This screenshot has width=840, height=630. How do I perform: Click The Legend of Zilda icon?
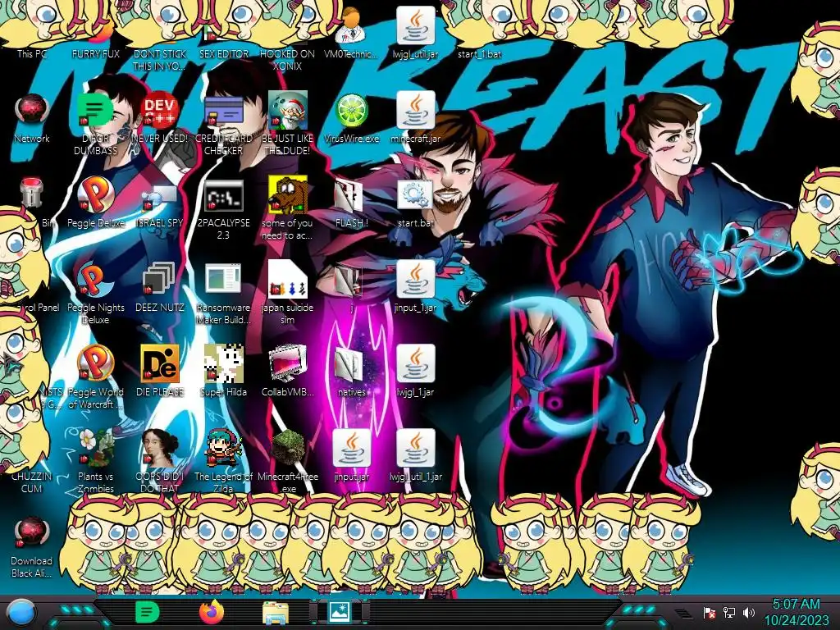point(223,448)
